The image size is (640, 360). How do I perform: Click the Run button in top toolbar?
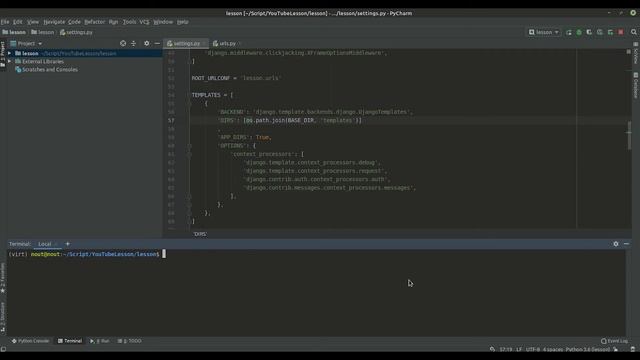click(x=569, y=32)
